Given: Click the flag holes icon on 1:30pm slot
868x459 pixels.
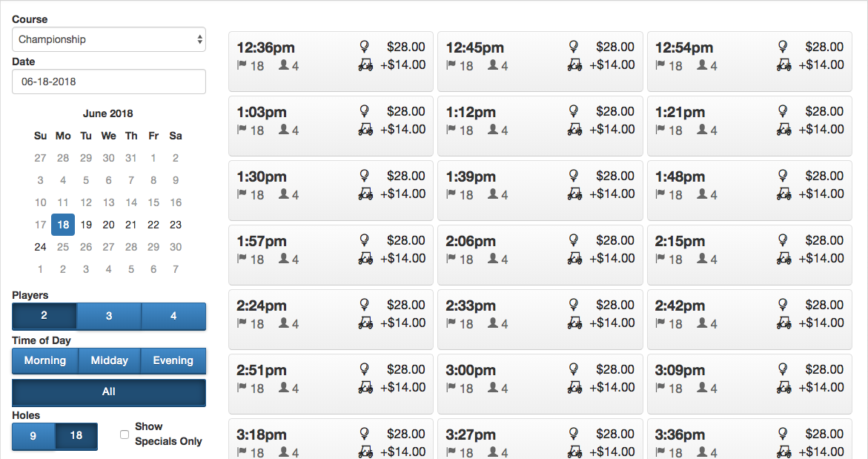Looking at the screenshot, I should pos(242,194).
